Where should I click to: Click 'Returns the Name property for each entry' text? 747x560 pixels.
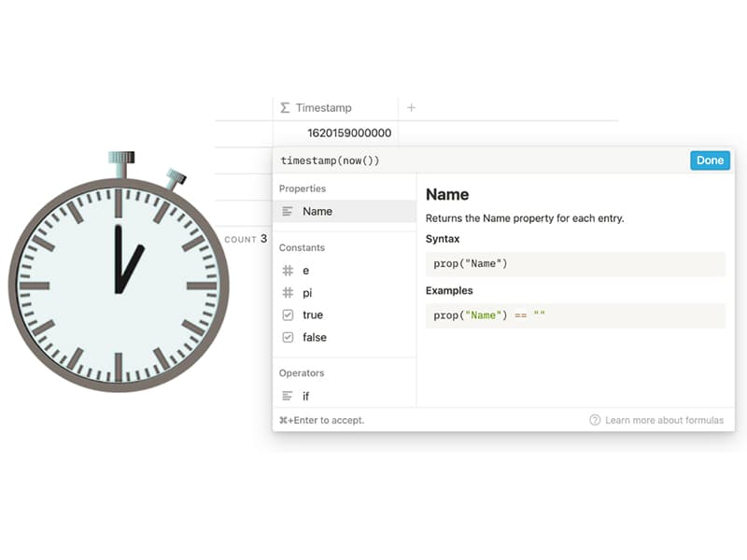point(525,218)
